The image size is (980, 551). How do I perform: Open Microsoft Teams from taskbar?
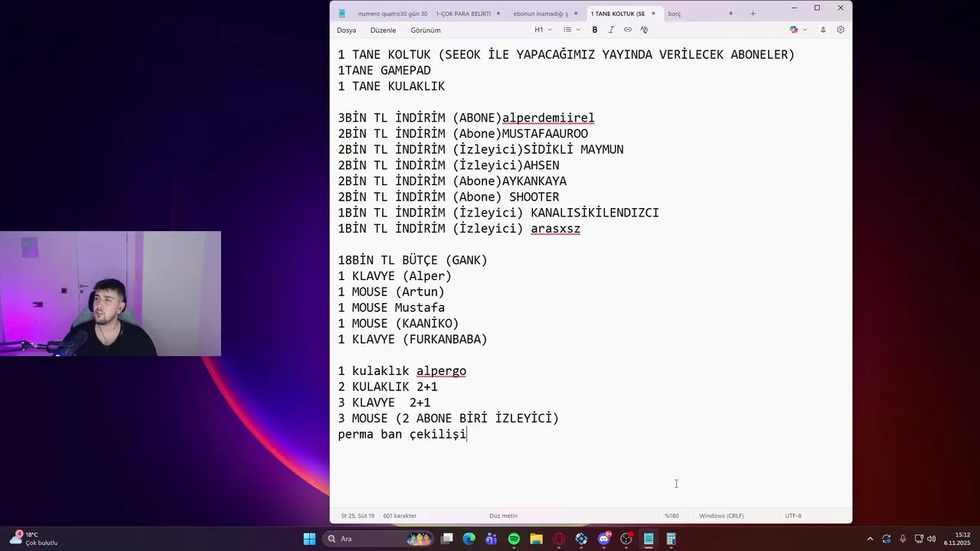492,539
